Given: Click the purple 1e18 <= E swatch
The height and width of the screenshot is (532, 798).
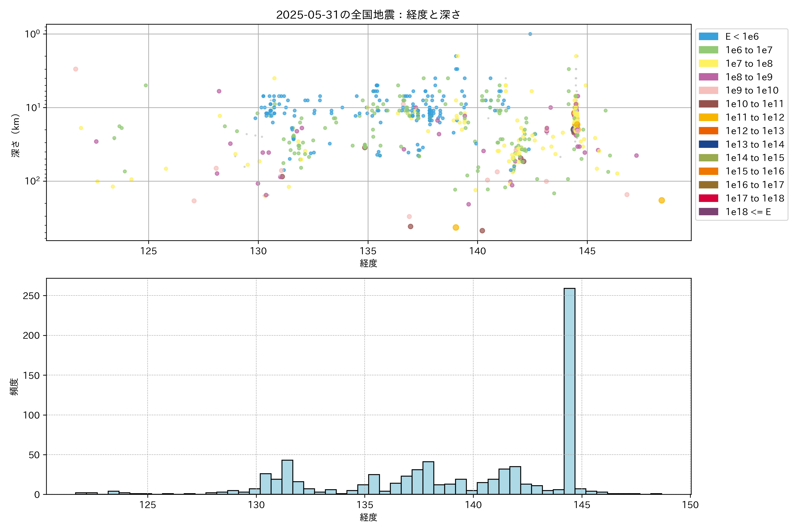Looking at the screenshot, I should tap(708, 212).
